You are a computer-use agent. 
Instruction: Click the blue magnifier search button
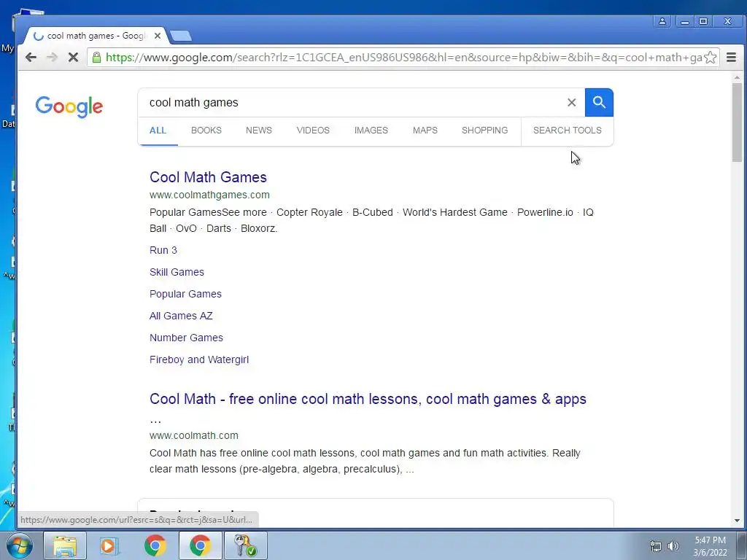point(599,102)
